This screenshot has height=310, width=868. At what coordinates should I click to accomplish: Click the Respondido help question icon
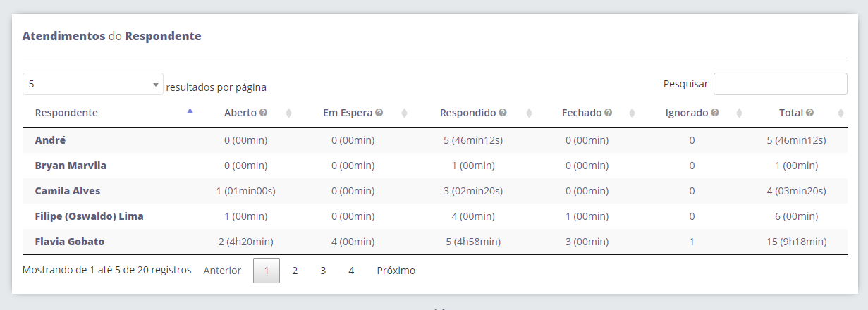[503, 113]
